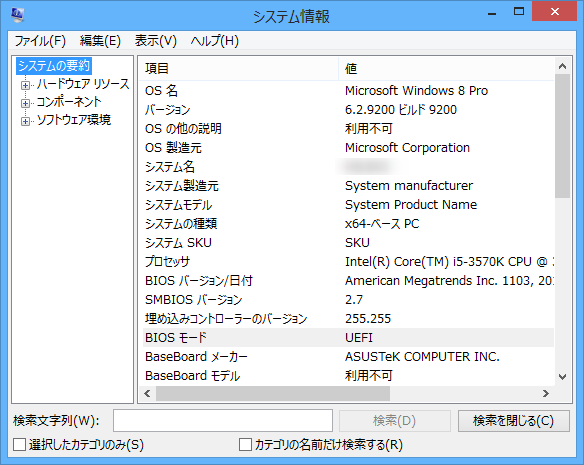Select ソフトウェア環境 tree label
Image resolution: width=584 pixels, height=465 pixels.
(x=74, y=120)
